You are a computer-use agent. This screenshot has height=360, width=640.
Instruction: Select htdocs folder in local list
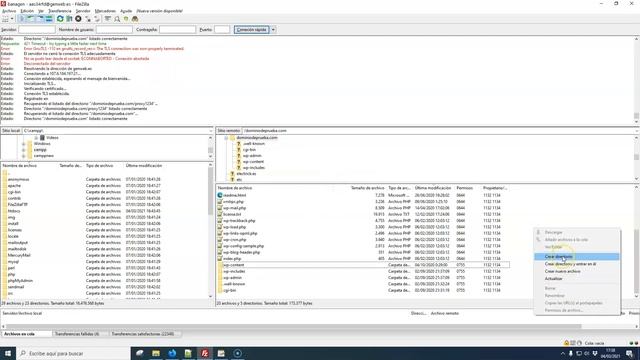click(14, 211)
